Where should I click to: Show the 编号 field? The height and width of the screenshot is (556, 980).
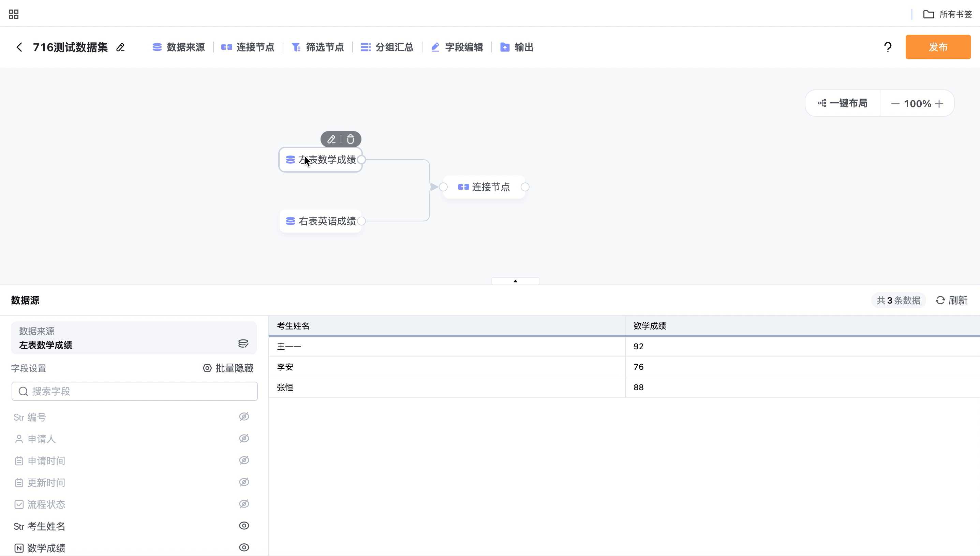(244, 416)
